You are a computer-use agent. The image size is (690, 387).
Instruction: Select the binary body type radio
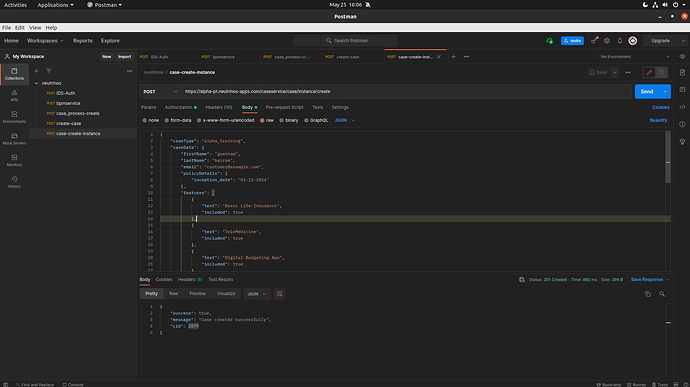tap(282, 120)
